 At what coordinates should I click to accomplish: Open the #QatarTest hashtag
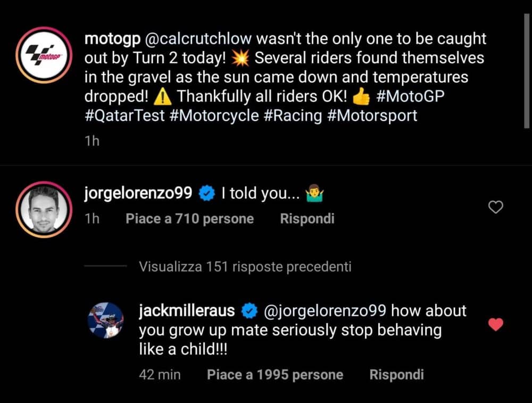(124, 116)
